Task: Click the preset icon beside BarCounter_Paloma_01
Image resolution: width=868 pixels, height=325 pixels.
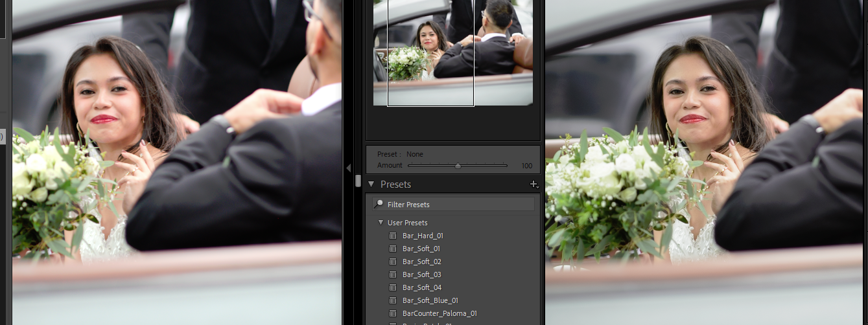Action: point(393,313)
